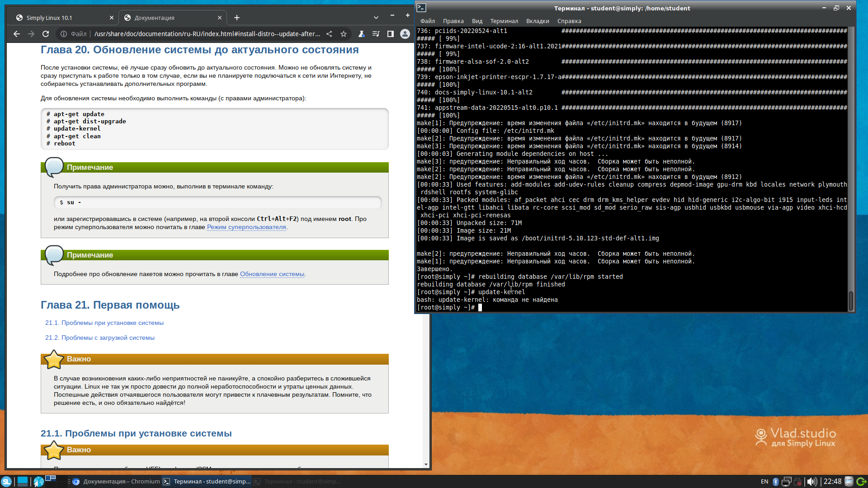Bookmark this page with the star icon
This screenshot has height=488, width=868.
[344, 34]
